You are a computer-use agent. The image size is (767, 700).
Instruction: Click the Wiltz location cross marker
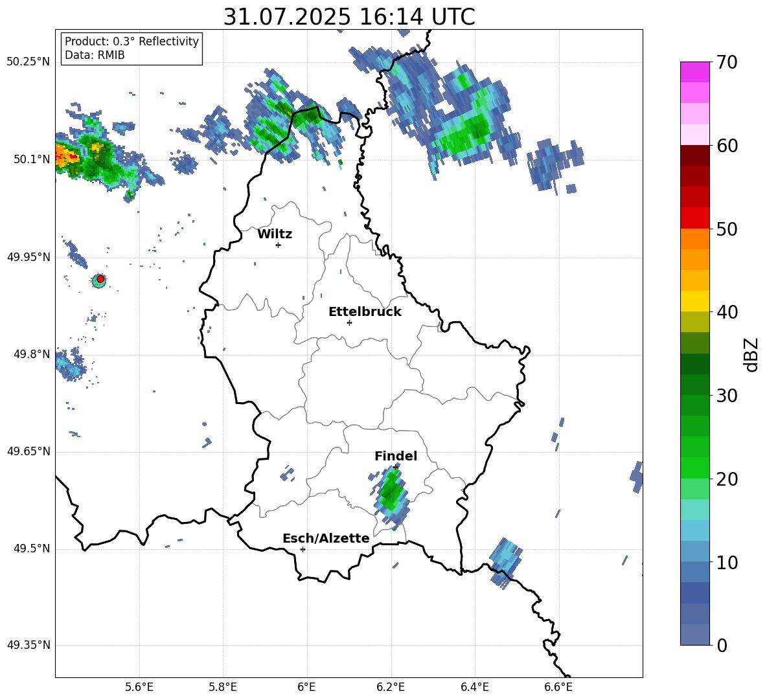[x=279, y=245]
